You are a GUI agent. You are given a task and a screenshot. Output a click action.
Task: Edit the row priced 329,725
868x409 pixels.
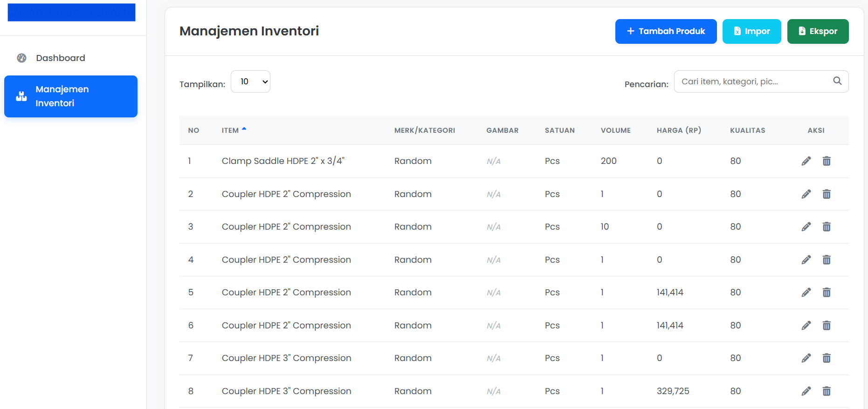coord(806,391)
